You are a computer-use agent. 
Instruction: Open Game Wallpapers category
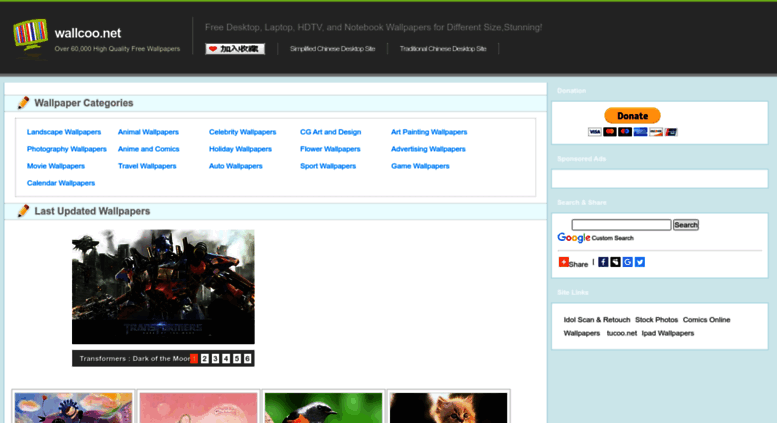420,166
